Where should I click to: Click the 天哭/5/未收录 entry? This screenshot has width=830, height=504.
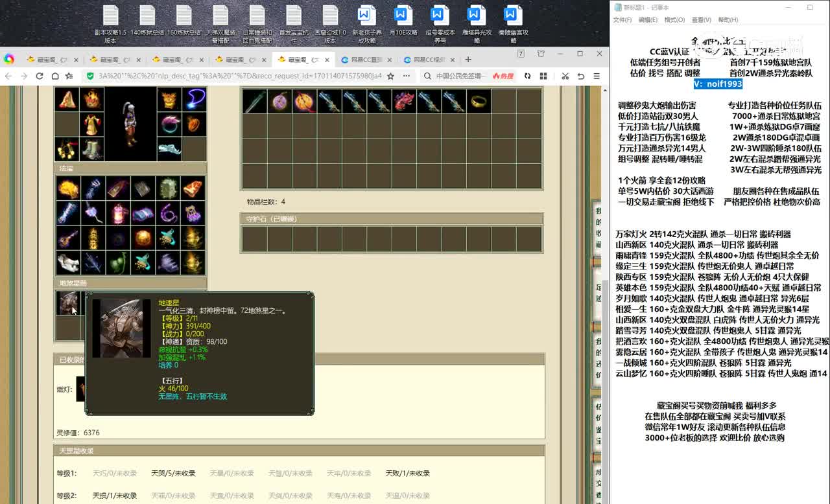(x=173, y=473)
